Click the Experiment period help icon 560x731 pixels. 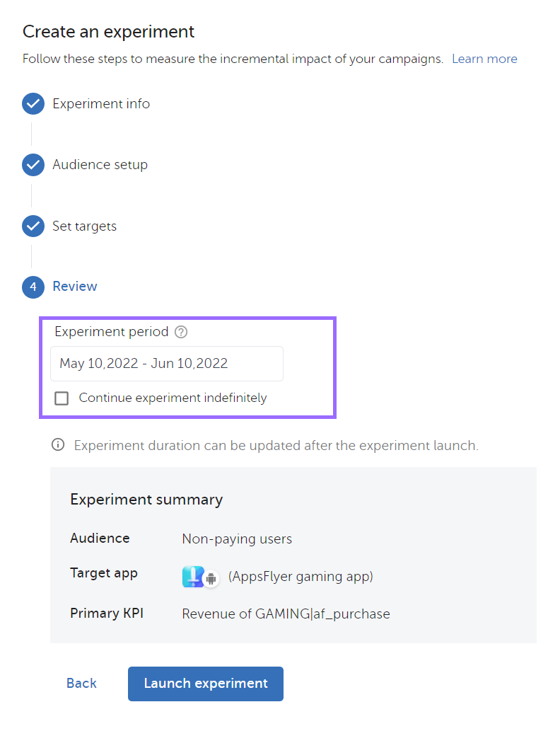click(x=181, y=332)
